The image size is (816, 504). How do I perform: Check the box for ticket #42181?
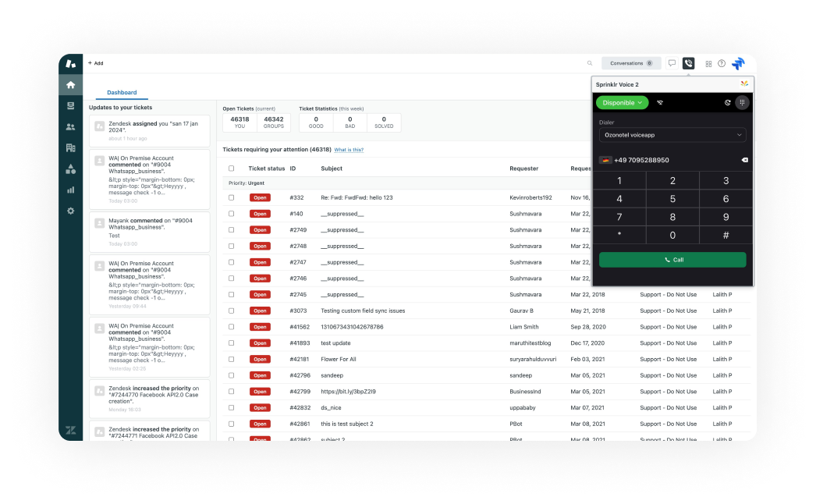point(231,359)
